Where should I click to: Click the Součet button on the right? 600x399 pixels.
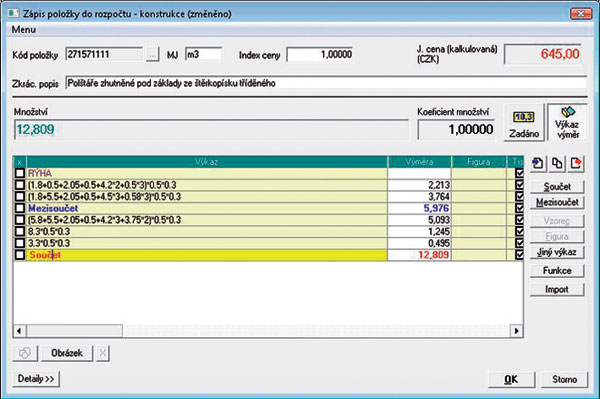click(557, 187)
